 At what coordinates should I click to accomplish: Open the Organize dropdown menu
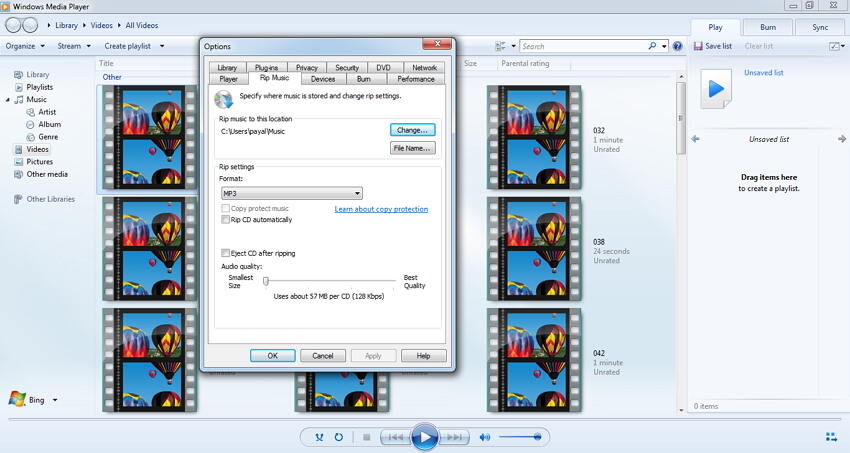[x=25, y=46]
